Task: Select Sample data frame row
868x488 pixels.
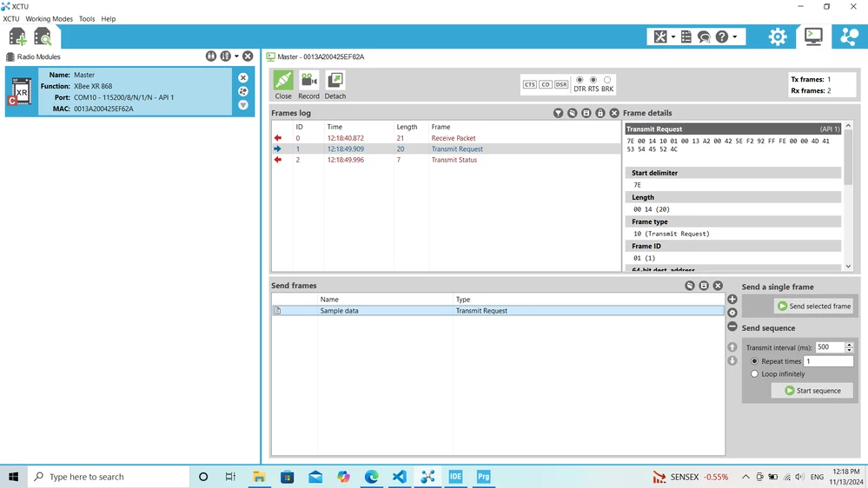Action: coord(498,311)
